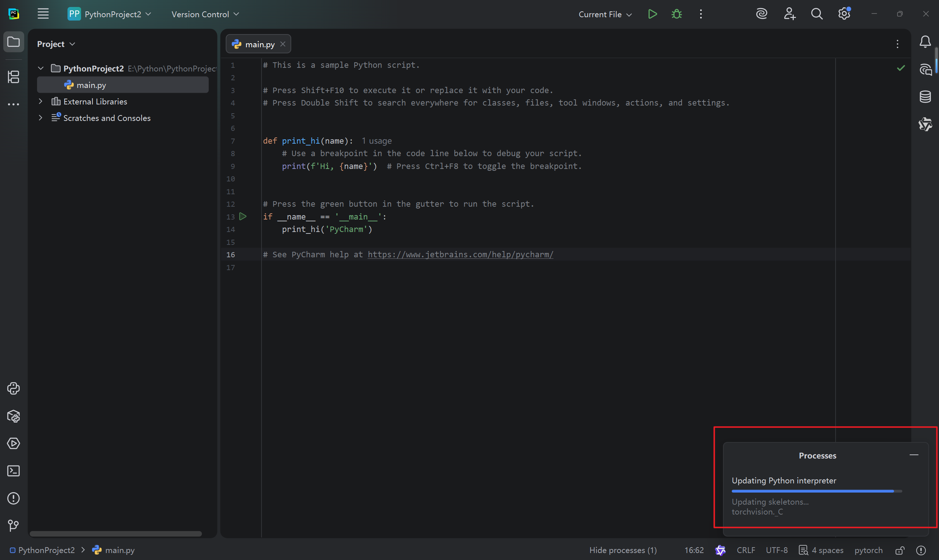Open the Current File run configuration dropdown
Viewport: 939px width, 560px height.
(605, 14)
